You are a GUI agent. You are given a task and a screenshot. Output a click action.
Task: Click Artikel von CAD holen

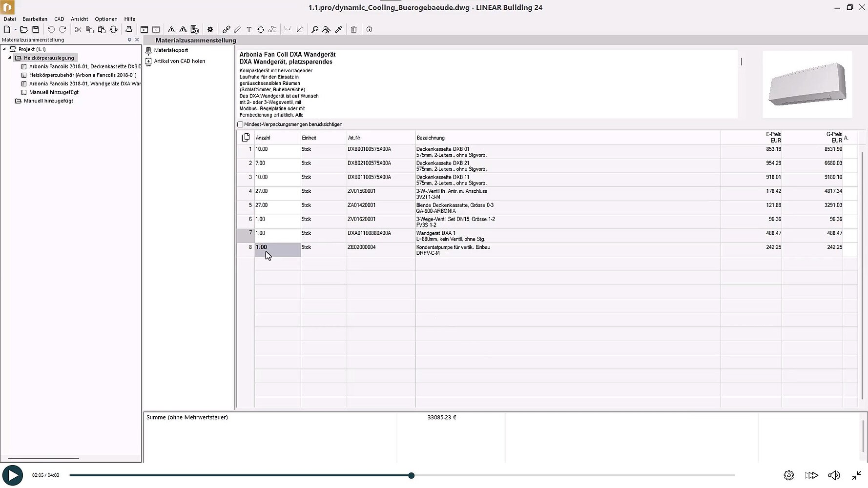click(x=179, y=61)
